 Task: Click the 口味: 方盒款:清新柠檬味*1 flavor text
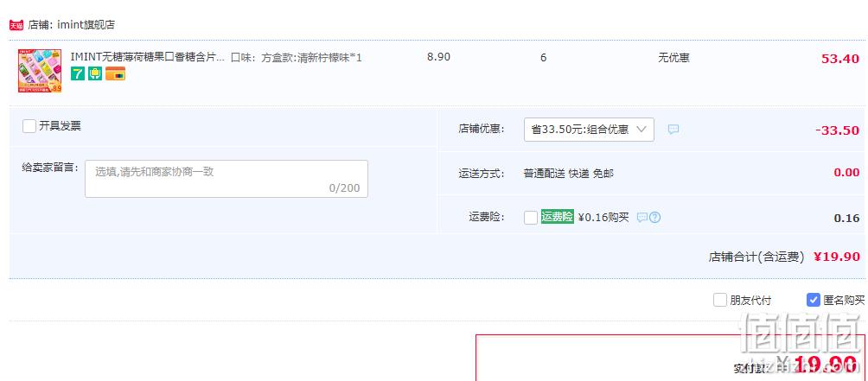pyautogui.click(x=297, y=58)
